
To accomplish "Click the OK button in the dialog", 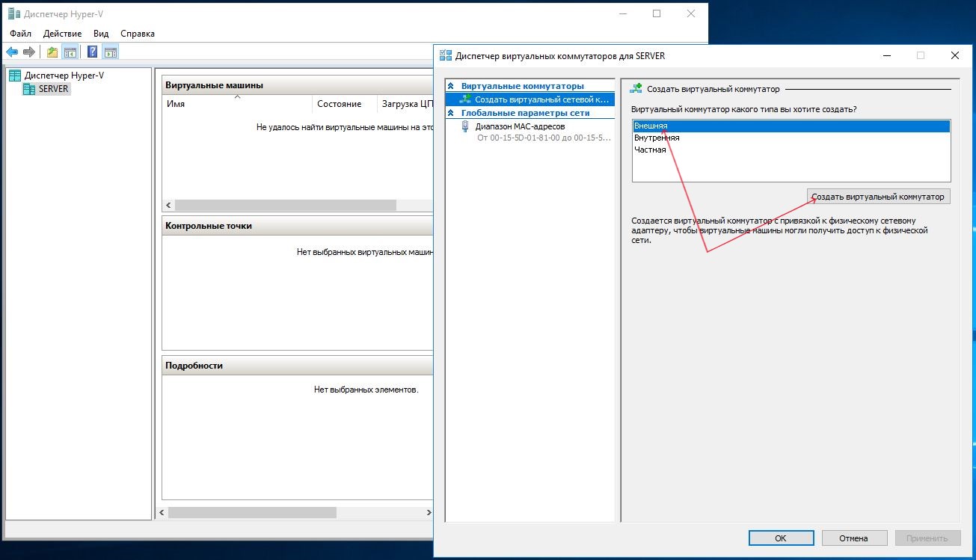I will point(780,538).
